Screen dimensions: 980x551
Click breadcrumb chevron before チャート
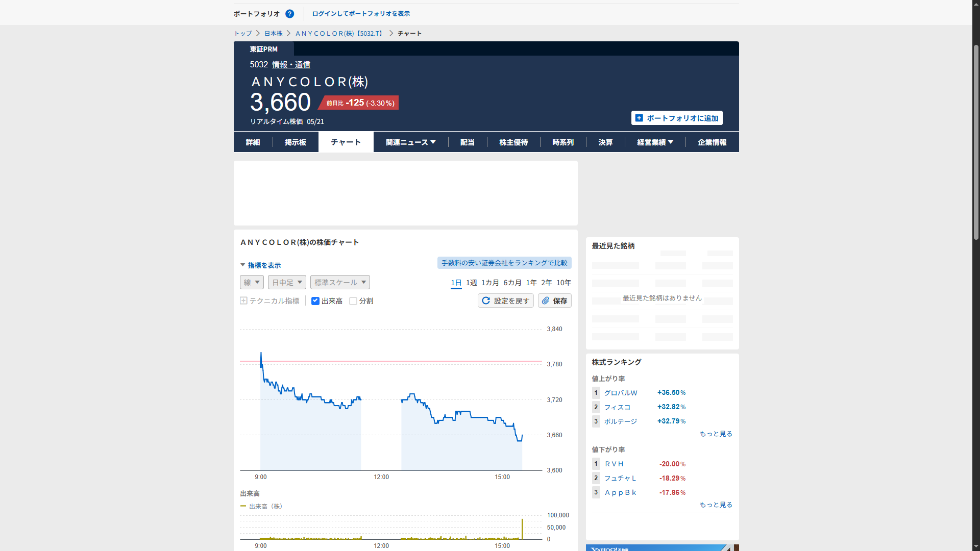391,33
